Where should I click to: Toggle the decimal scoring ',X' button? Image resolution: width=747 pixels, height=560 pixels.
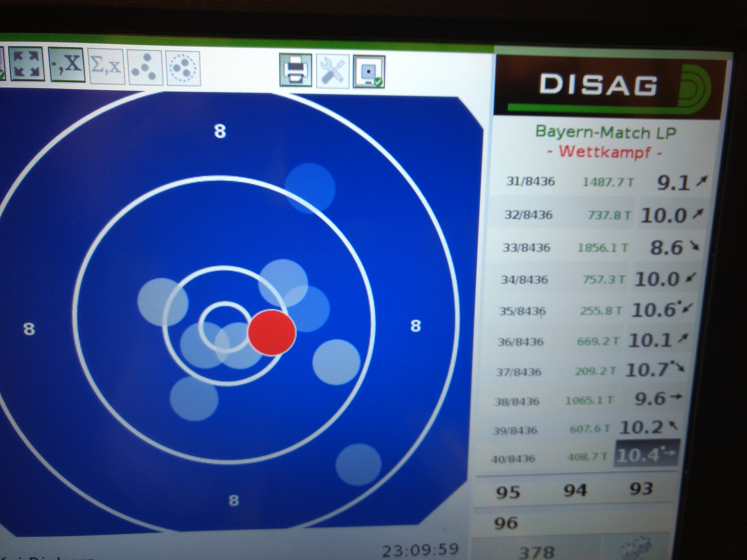click(66, 65)
